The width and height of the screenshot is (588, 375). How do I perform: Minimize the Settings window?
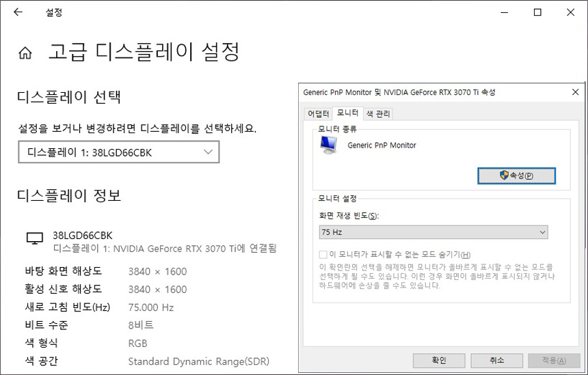click(x=506, y=12)
